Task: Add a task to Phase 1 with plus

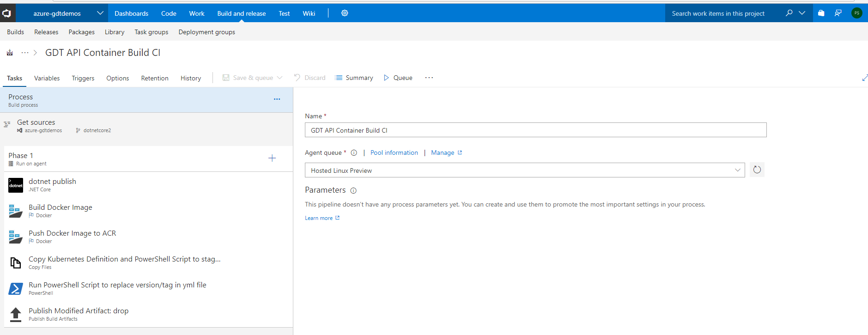Action: point(272,158)
